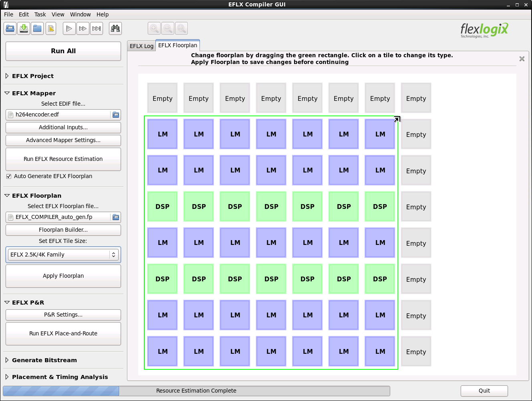This screenshot has height=401, width=532.
Task: Click the first DSP tile in upper DSP row
Action: pyautogui.click(x=162, y=207)
